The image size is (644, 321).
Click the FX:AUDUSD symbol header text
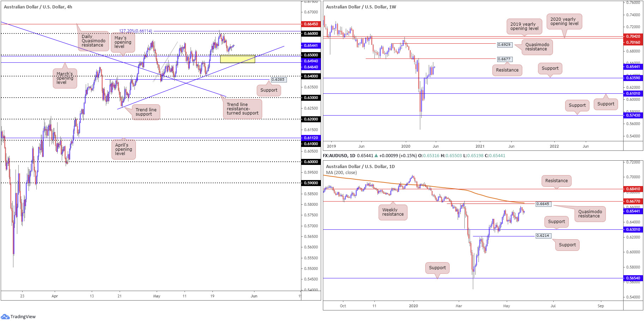pos(335,155)
